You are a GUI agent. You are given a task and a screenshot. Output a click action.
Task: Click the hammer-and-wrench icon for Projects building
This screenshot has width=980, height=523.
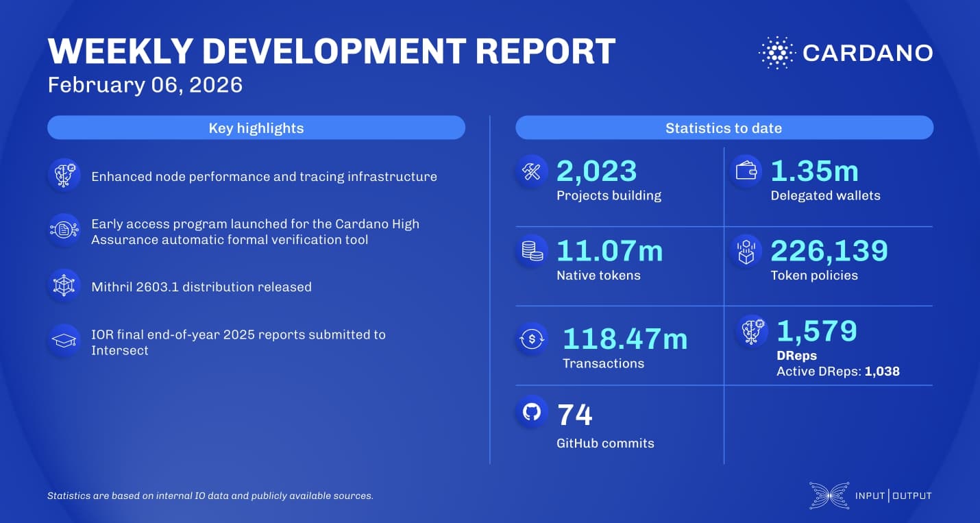point(531,171)
